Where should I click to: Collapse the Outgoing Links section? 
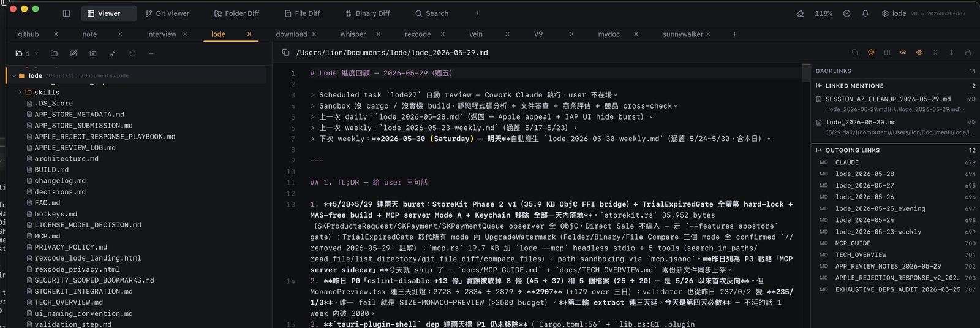(819, 150)
